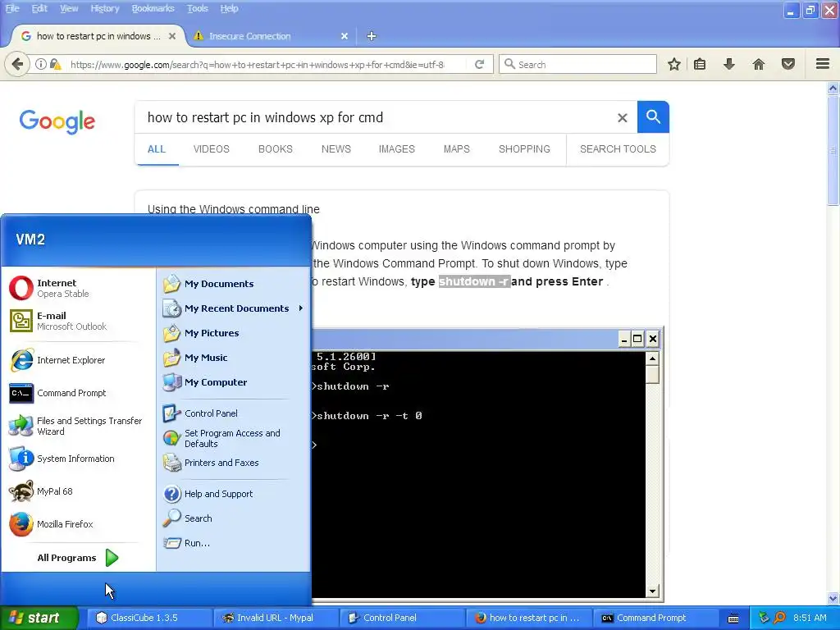
Task: Open the View menu
Action: [x=69, y=8]
